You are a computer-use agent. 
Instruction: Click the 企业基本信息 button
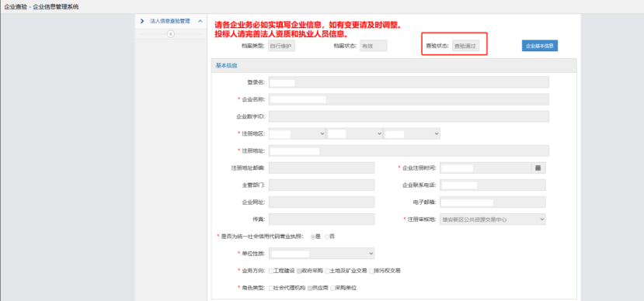tap(540, 46)
